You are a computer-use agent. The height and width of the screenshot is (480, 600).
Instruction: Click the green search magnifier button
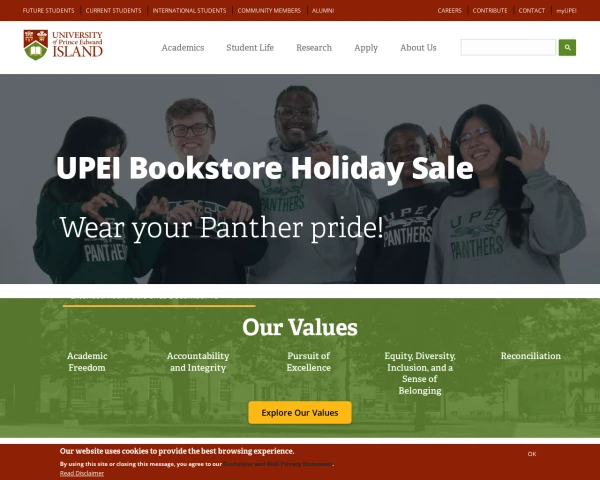click(x=567, y=47)
